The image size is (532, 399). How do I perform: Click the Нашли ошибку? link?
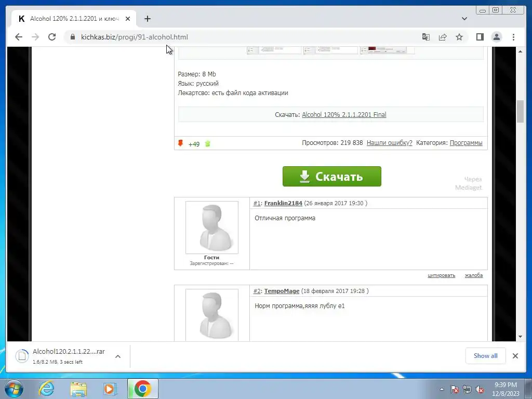click(x=390, y=143)
